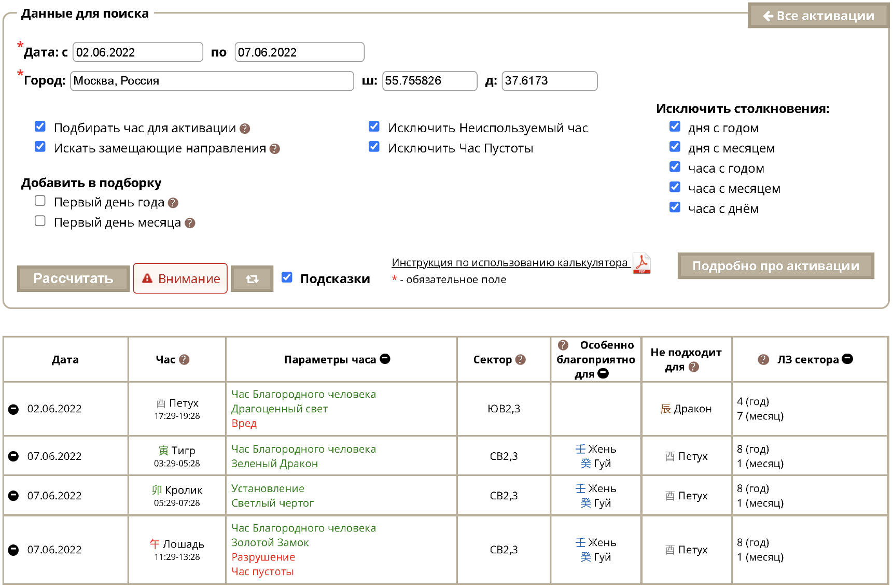Click the end date field 07.06.2022
The height and width of the screenshot is (588, 893).
(x=300, y=52)
